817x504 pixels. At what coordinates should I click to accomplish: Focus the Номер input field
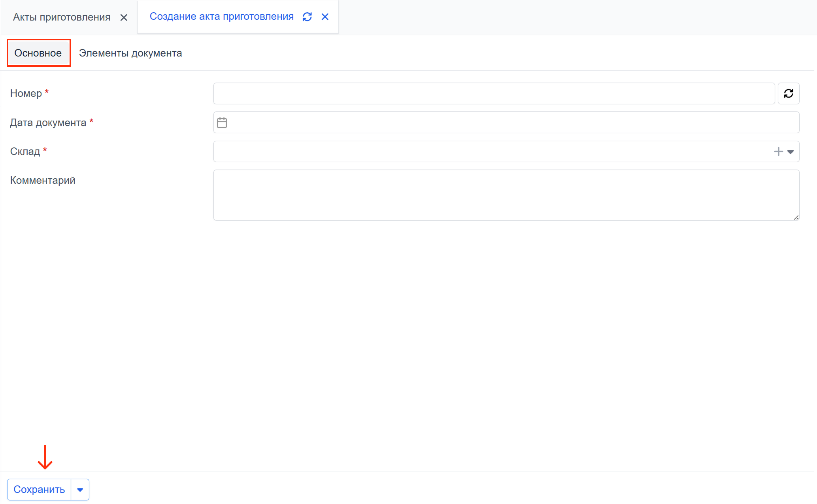[x=494, y=93]
